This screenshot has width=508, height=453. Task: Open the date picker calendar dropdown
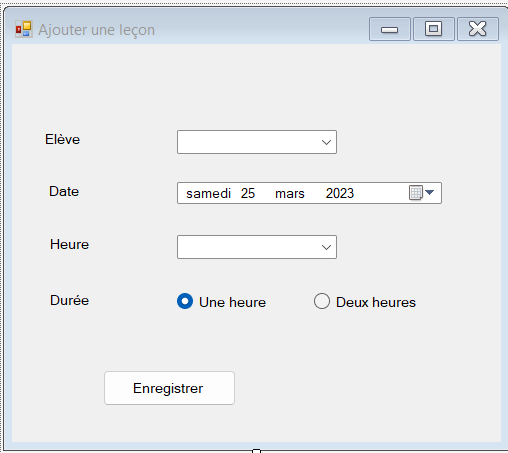422,193
